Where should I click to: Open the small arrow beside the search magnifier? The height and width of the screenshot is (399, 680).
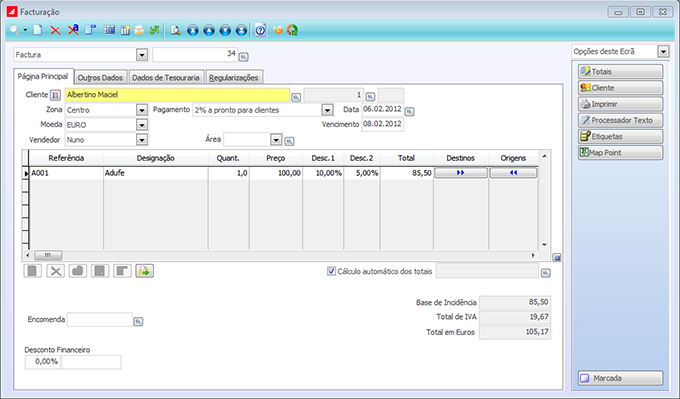[x=25, y=30]
